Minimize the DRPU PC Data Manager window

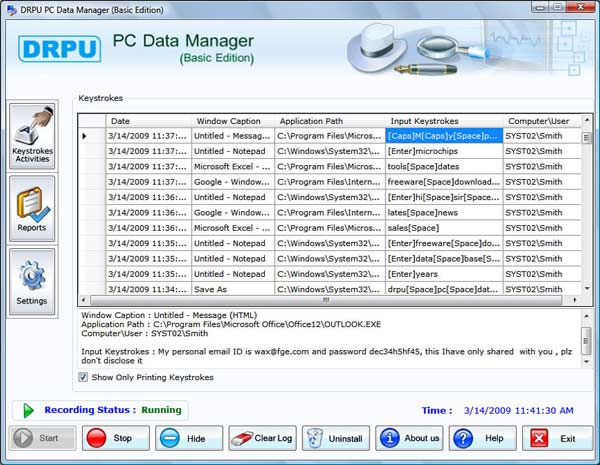[x=540, y=7]
